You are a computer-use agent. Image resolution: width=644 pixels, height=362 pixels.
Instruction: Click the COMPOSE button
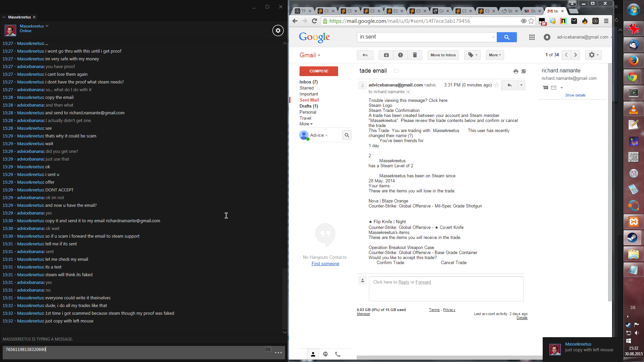tap(319, 71)
